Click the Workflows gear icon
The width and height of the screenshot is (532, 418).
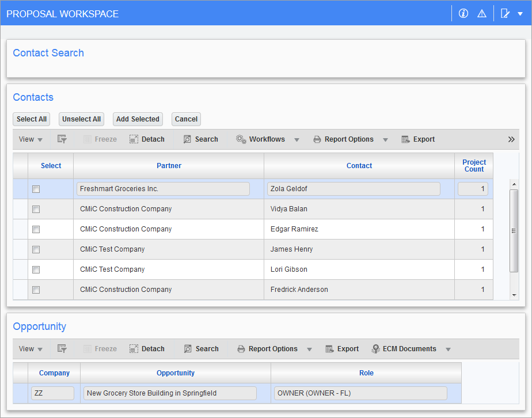click(241, 139)
